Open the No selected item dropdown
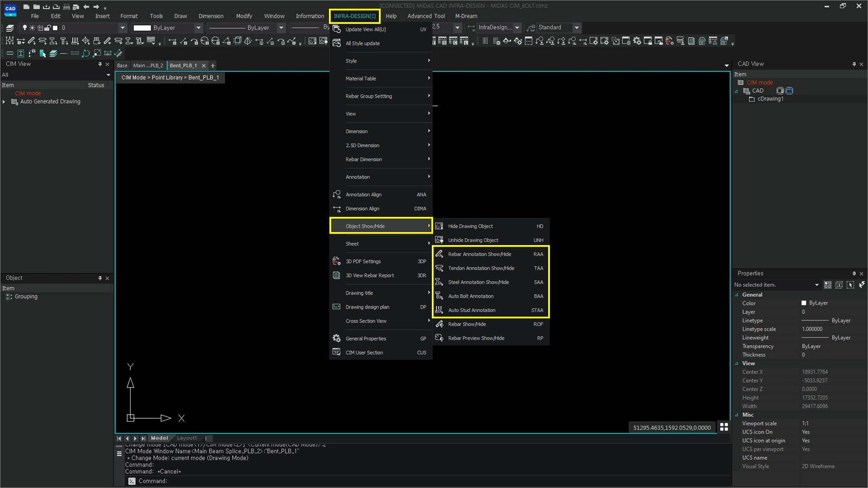This screenshot has height=488, width=868. (816, 285)
